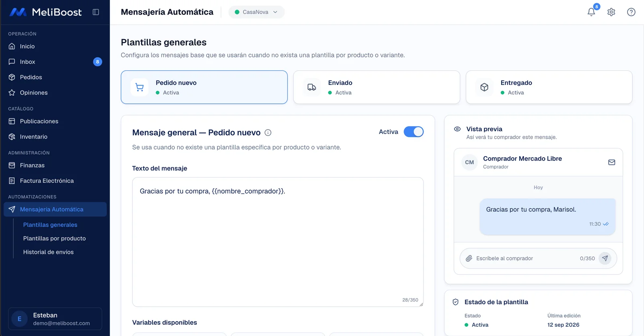Open help via the question mark icon
This screenshot has height=336, width=644.
631,12
